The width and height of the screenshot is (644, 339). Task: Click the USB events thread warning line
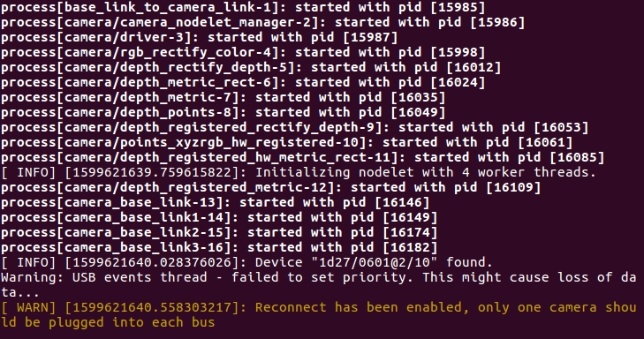point(319,285)
